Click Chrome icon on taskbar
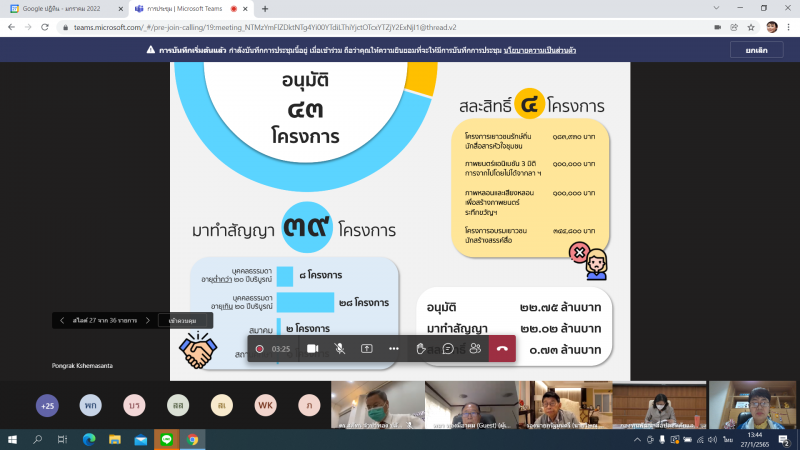Screen dimensions: 800x450 pos(192,439)
